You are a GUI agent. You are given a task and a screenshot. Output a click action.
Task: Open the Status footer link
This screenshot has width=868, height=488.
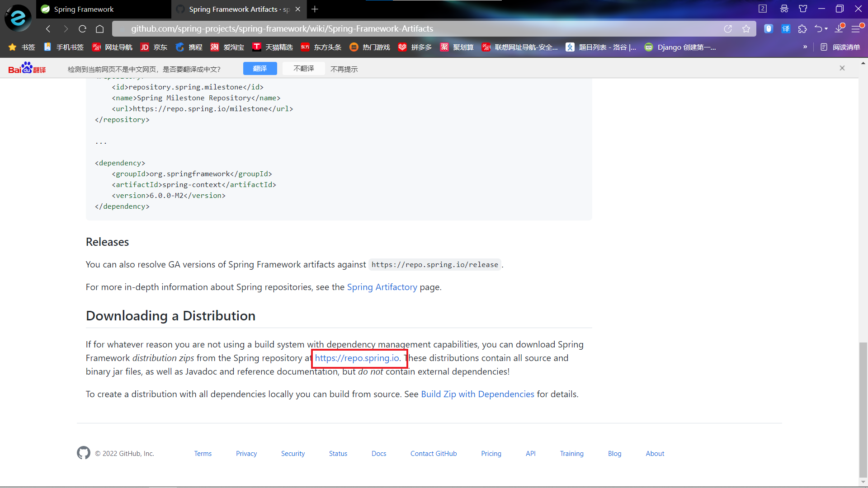(x=338, y=454)
